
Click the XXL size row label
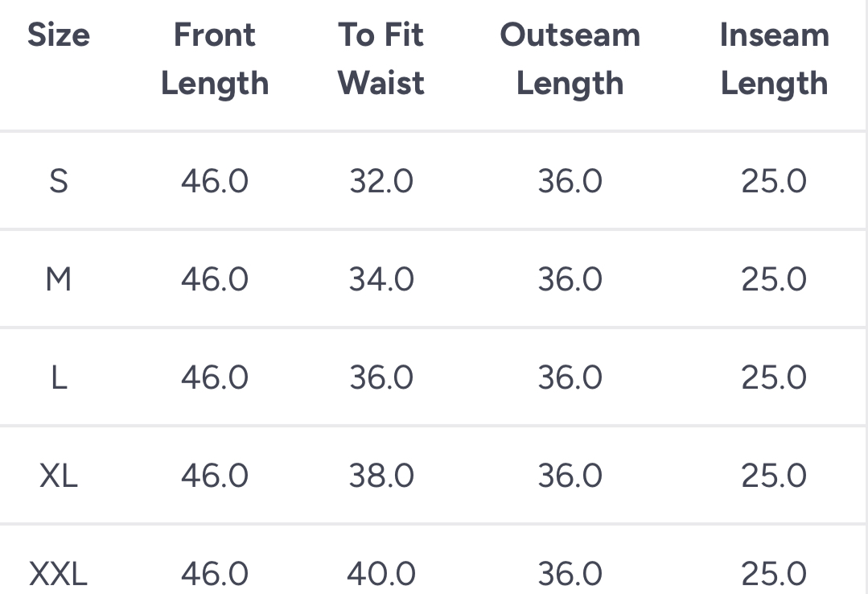click(x=58, y=575)
